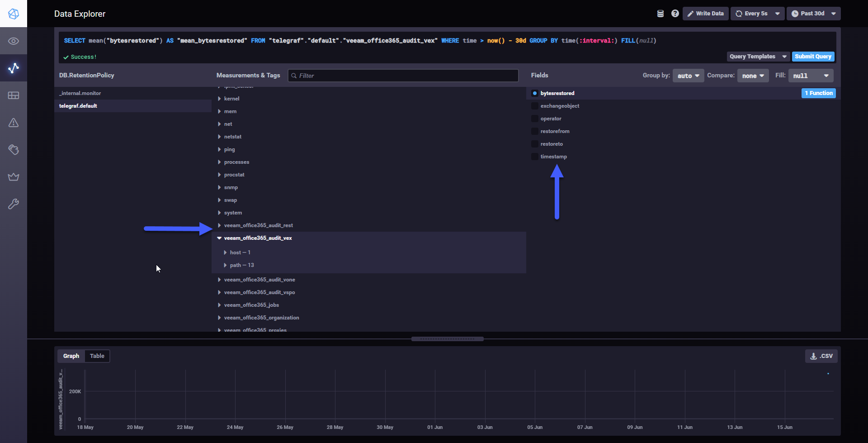Switch to the Table tab

pos(97,356)
